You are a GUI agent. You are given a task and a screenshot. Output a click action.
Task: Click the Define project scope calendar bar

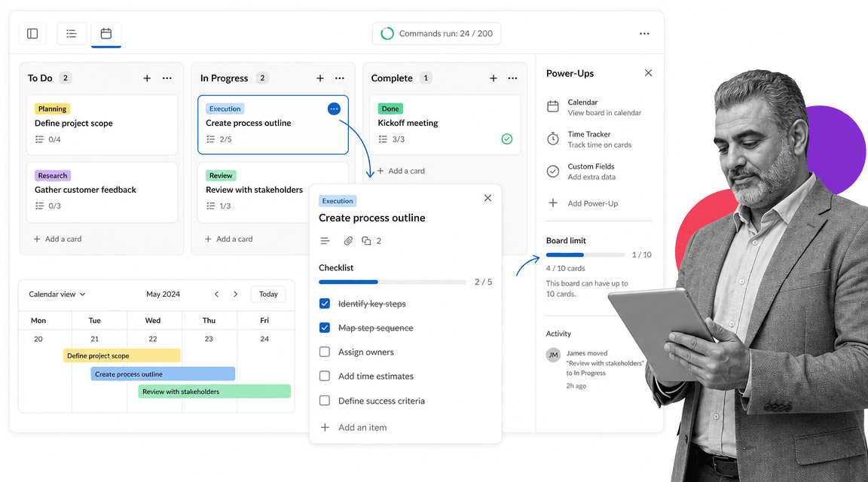coord(122,355)
